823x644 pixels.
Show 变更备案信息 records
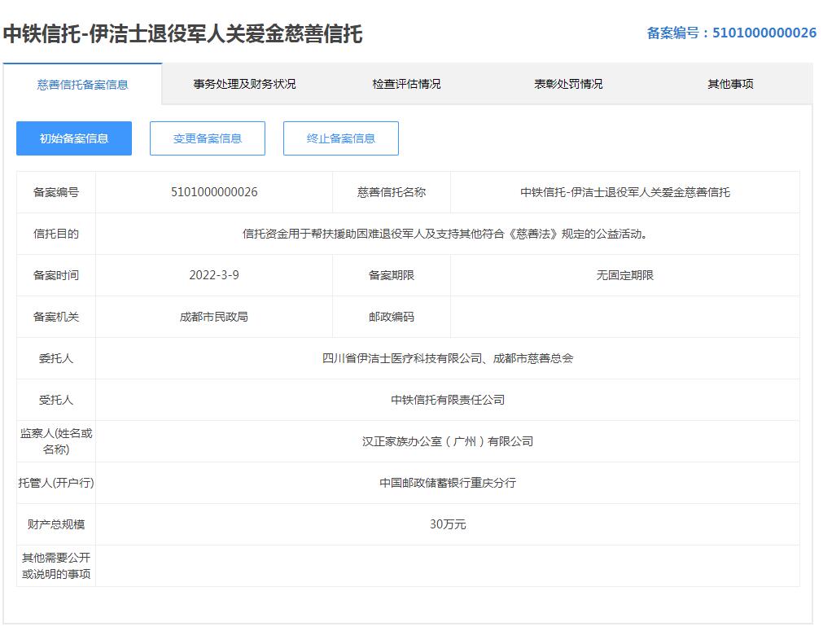coord(208,138)
